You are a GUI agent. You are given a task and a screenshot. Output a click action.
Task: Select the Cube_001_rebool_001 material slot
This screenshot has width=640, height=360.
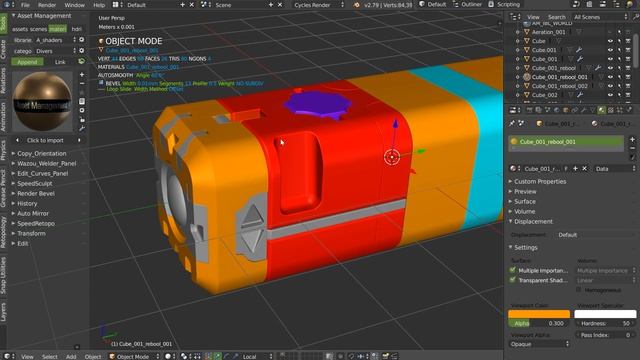[566, 142]
